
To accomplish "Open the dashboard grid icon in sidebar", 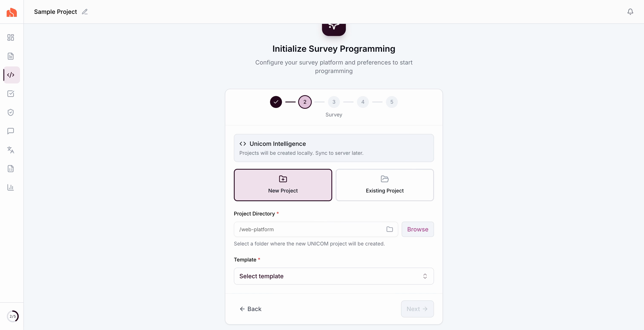I will point(11,37).
